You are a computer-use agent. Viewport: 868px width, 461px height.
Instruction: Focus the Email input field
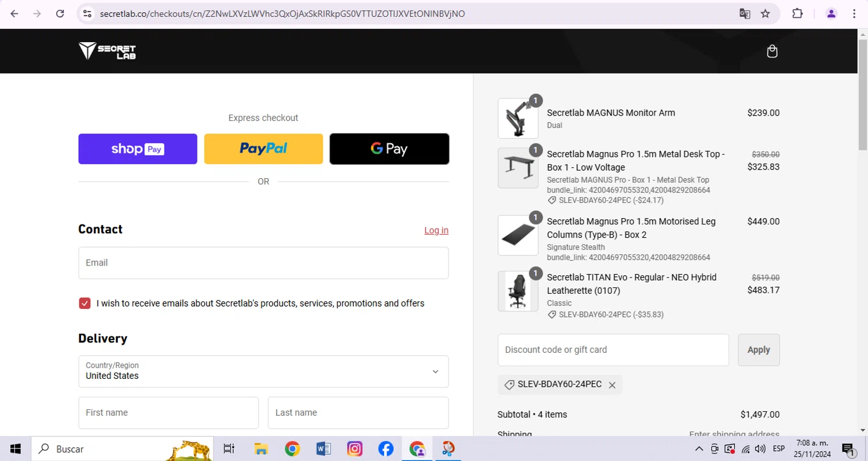pyautogui.click(x=263, y=263)
